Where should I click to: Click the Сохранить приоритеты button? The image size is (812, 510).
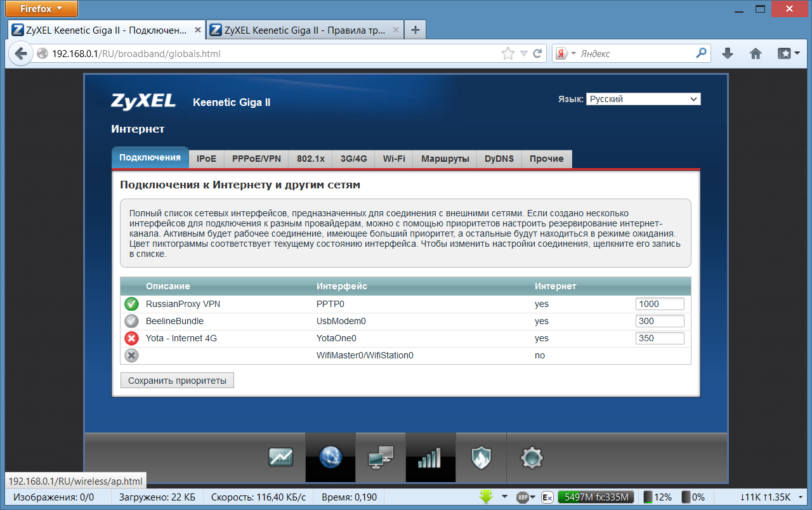(177, 381)
